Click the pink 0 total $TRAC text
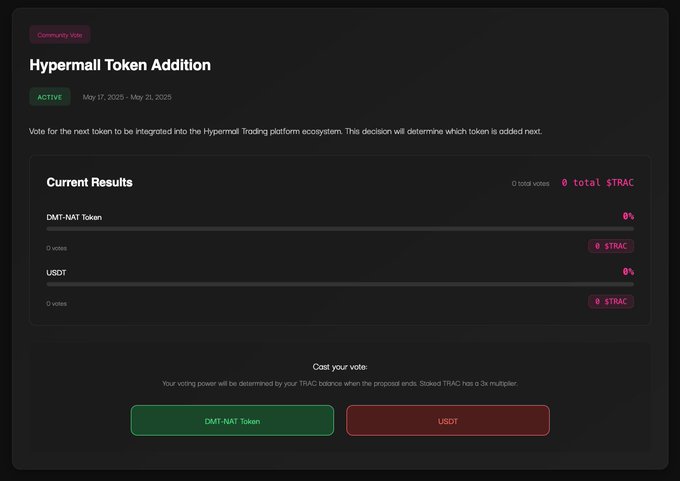Viewport: 680px width, 481px height. [597, 183]
